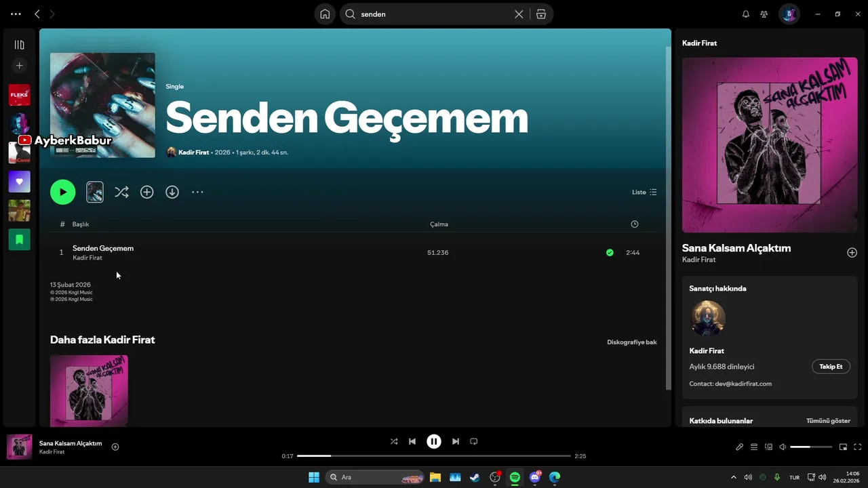This screenshot has height=488, width=868.
Task: Enable shuffle for this single
Action: 121,192
